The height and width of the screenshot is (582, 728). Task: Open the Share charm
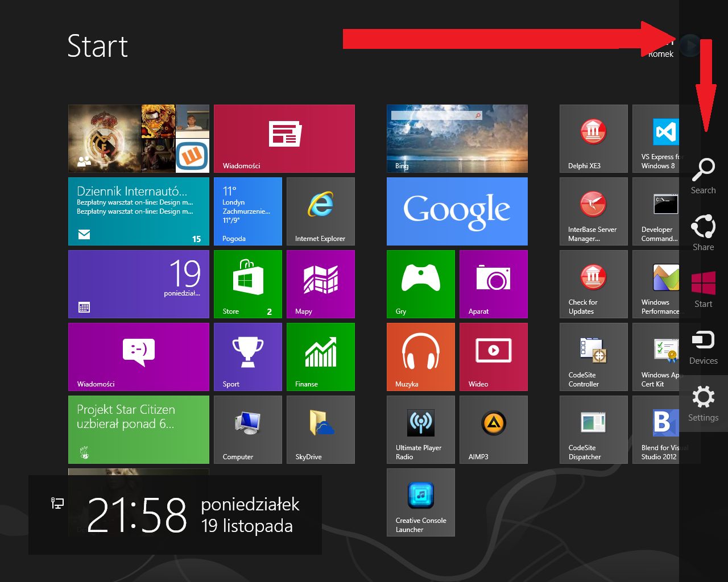(x=704, y=233)
